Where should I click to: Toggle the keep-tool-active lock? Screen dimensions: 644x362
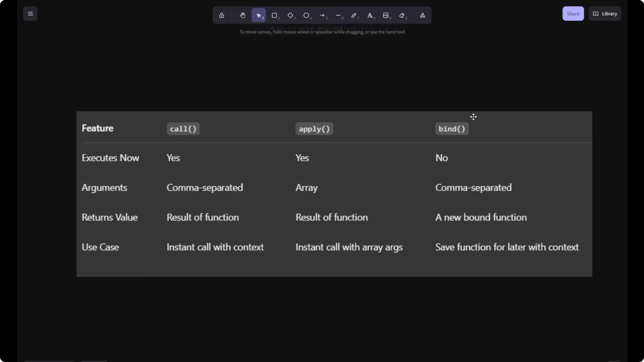point(221,15)
